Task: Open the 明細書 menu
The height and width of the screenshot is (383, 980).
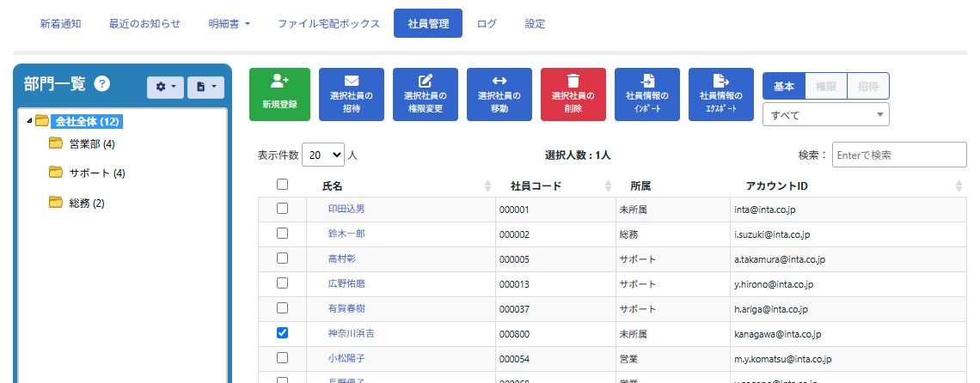Action: pyautogui.click(x=229, y=24)
